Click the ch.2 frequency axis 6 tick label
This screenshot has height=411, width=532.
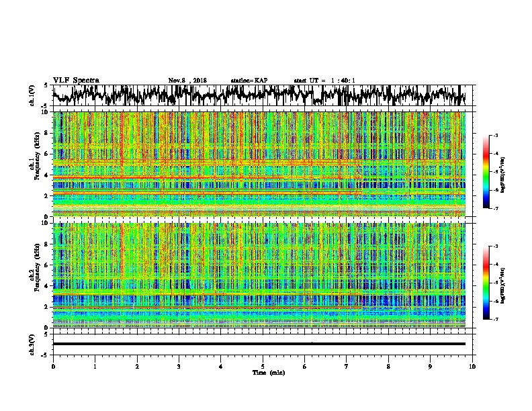(48, 265)
